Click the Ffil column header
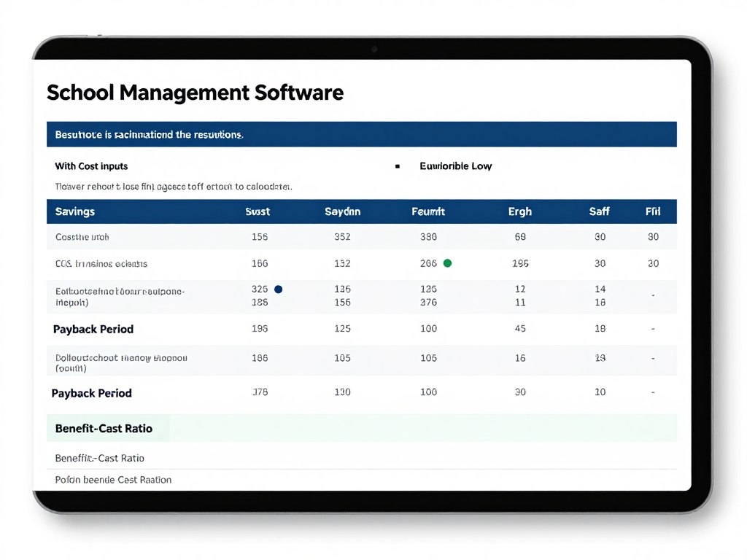747x560 pixels. [653, 211]
